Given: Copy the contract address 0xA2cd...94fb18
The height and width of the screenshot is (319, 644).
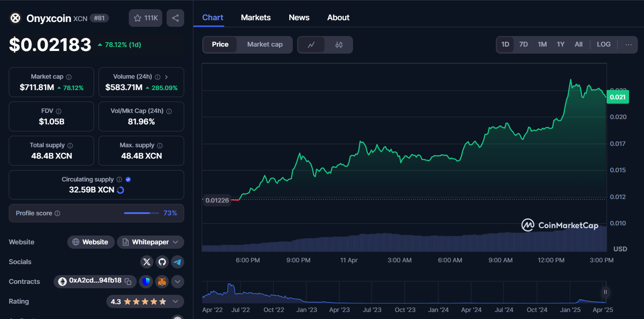Looking at the screenshot, I should click(x=128, y=281).
